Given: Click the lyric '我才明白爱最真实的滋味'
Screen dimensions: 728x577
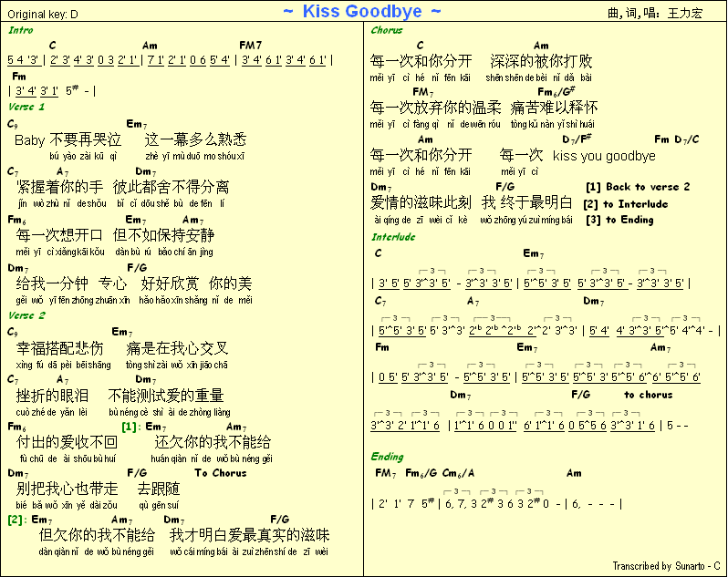Looking at the screenshot, I should point(249,535).
